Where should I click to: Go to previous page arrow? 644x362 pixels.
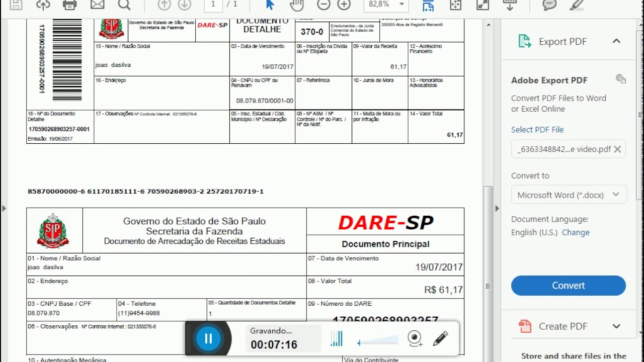point(164,5)
